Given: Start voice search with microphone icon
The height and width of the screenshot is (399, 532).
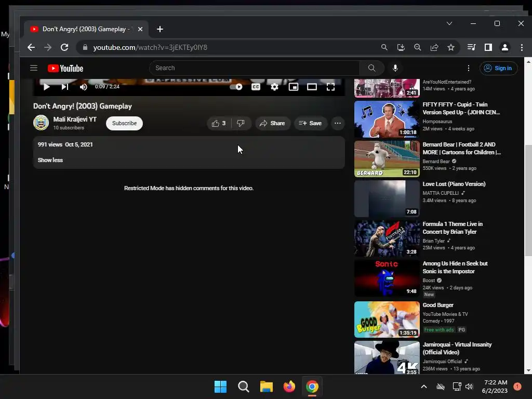Looking at the screenshot, I should (395, 68).
